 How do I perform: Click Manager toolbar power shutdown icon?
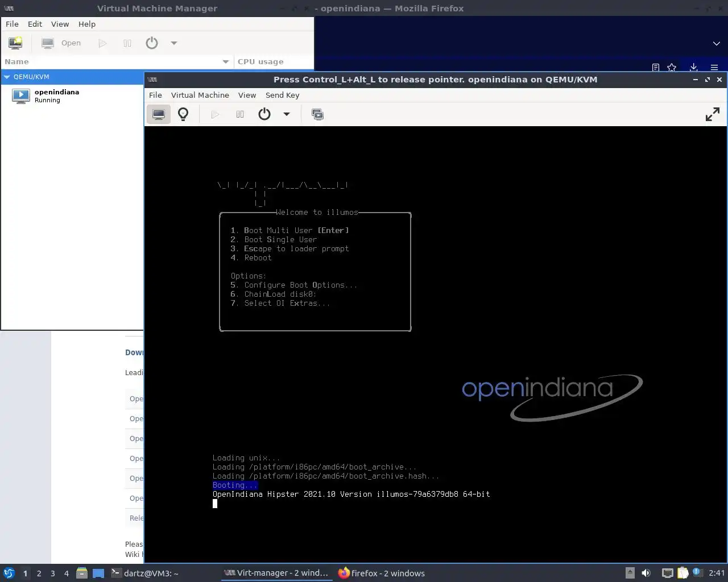pyautogui.click(x=152, y=43)
